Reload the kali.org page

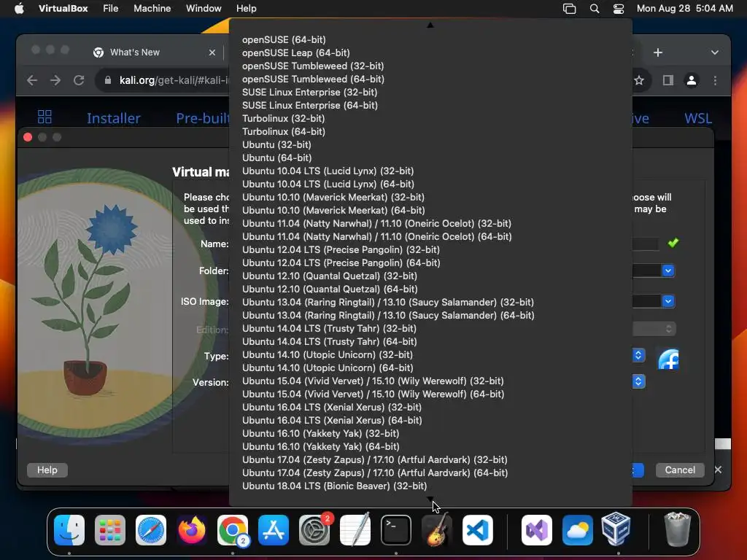pos(79,80)
